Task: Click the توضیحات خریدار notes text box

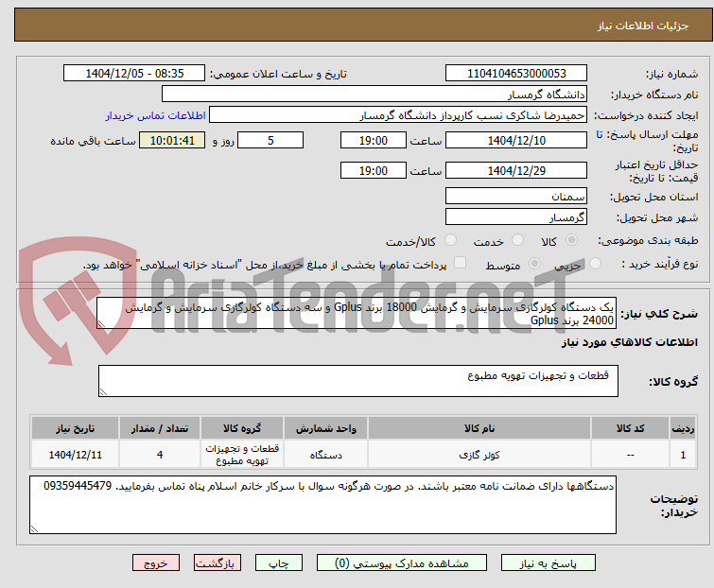Action: click(x=322, y=505)
